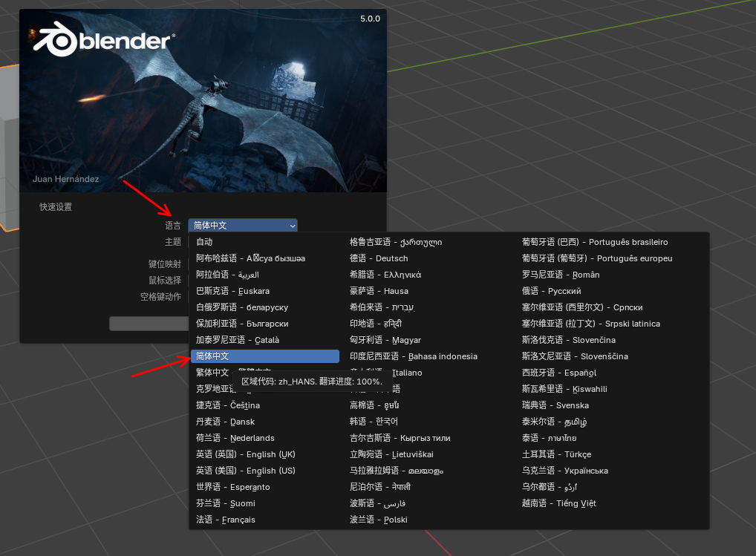Click the 5.0.0 version label
This screenshot has width=756, height=556.
[371, 19]
